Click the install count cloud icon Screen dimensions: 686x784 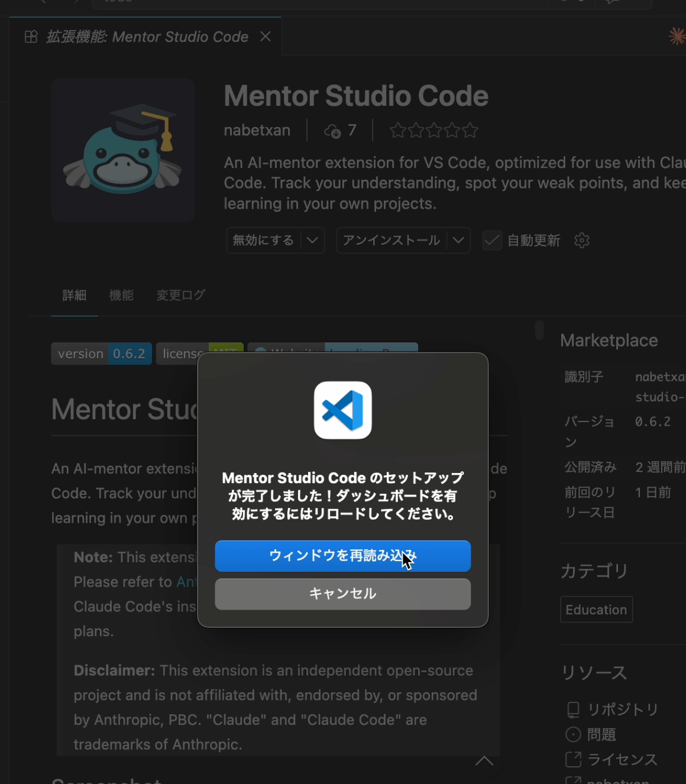coord(332,131)
